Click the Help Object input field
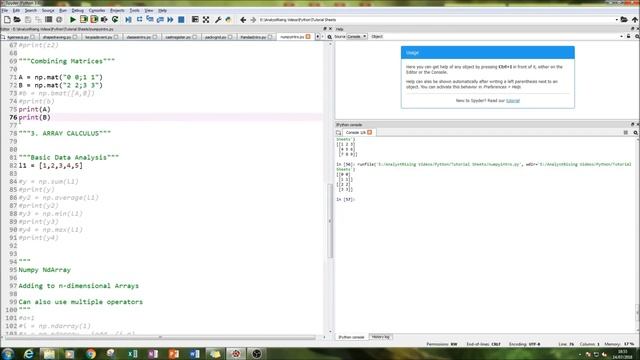Image resolution: width=640 pixels, height=360 pixels. [501, 37]
